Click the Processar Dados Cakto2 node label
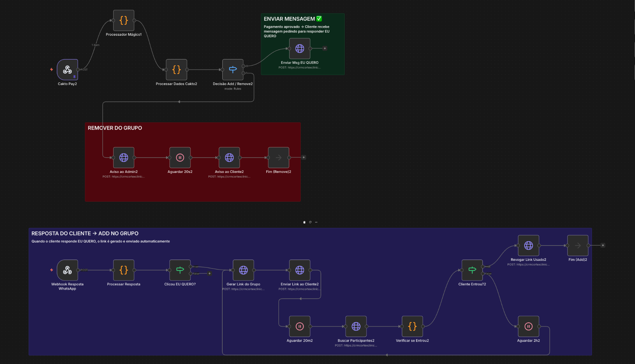This screenshot has width=635, height=364. (177, 84)
